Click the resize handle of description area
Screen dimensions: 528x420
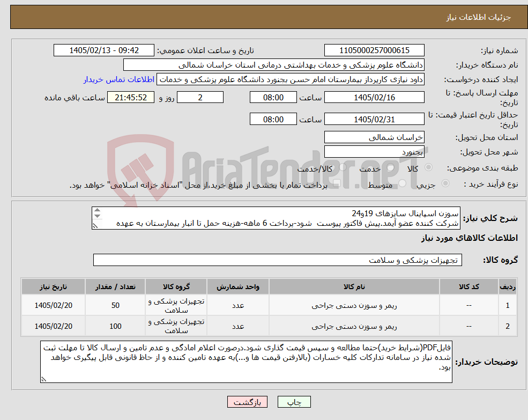95,226
